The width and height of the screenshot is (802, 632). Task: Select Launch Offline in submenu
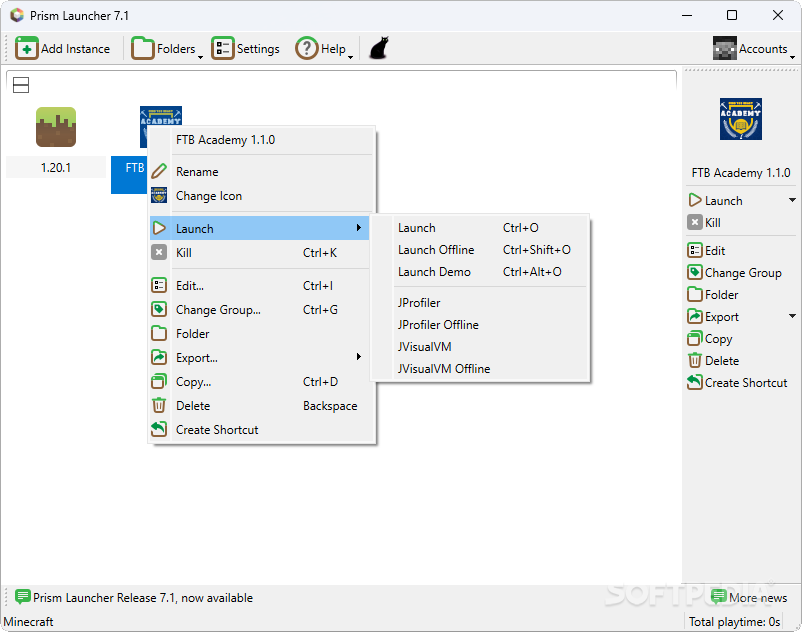point(480,250)
